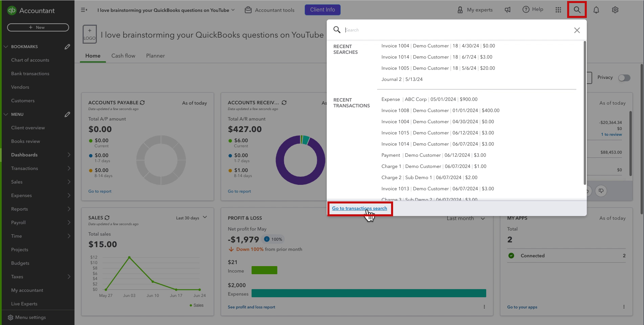Screen dimensions: 644x325
Task: Toggle the Privacy switch
Action: click(624, 78)
